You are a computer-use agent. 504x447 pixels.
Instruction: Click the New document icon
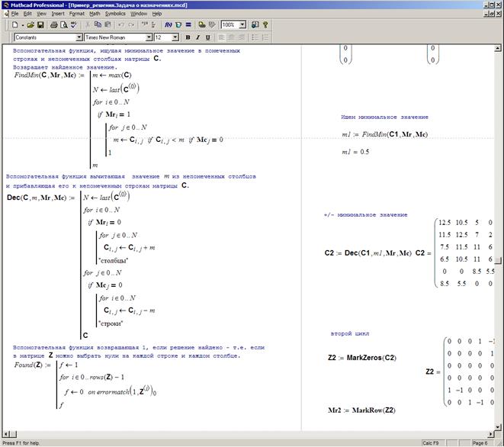click(14, 24)
